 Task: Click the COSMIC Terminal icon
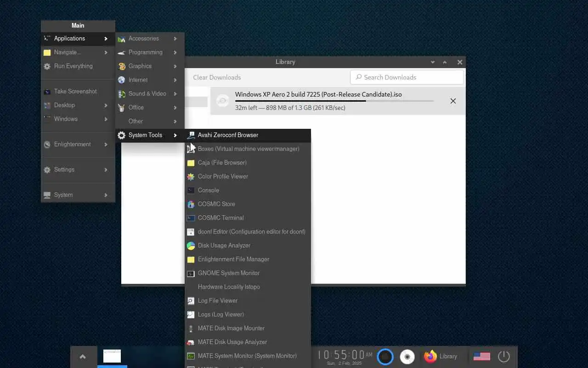191,218
